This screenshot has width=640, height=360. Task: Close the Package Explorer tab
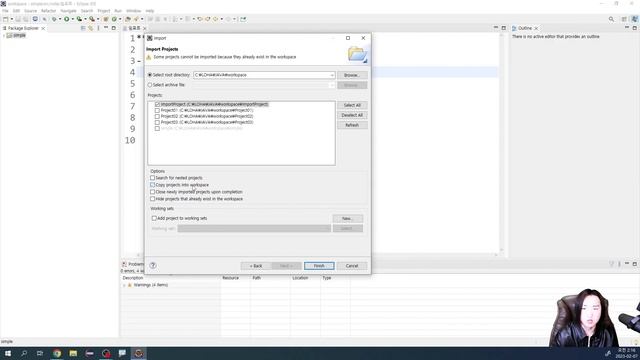pyautogui.click(x=43, y=29)
